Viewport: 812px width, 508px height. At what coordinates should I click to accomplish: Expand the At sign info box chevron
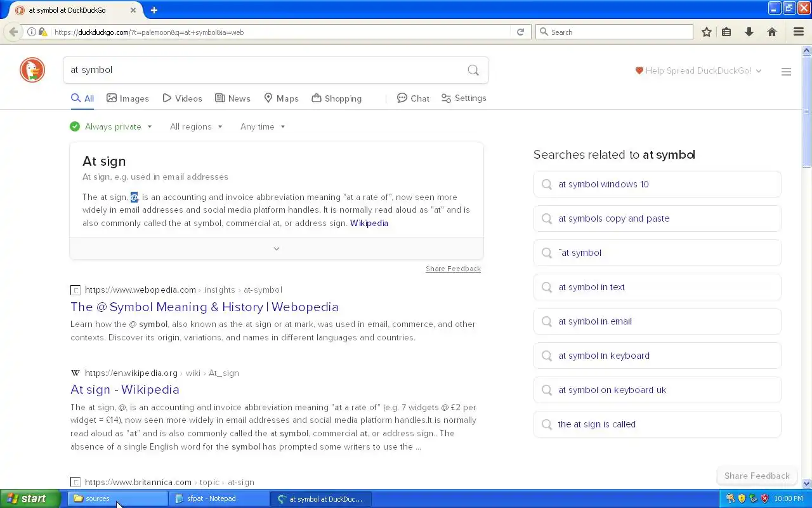(x=277, y=249)
